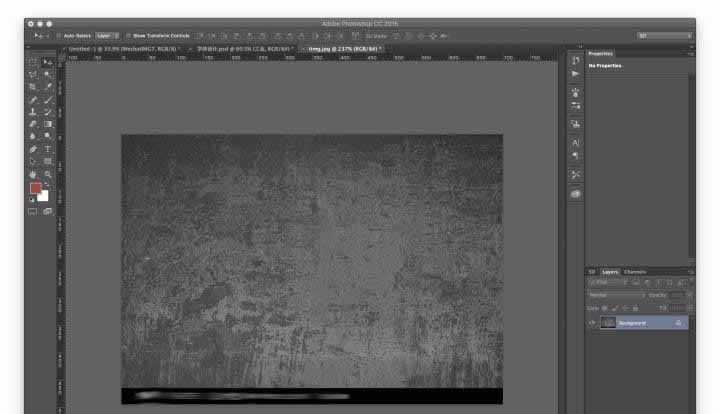Hide the Background layer with eye icon

point(592,323)
